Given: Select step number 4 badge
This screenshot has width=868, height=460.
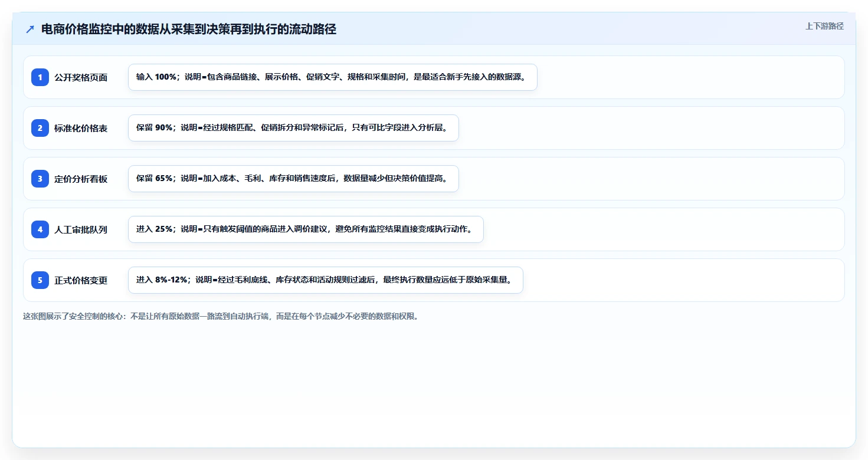Looking at the screenshot, I should (x=40, y=229).
